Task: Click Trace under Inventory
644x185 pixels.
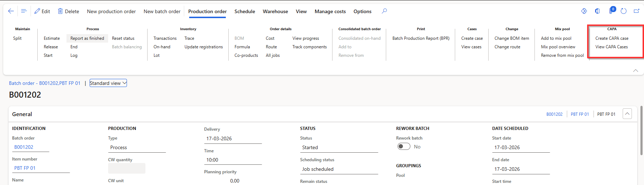Action: pos(189,38)
